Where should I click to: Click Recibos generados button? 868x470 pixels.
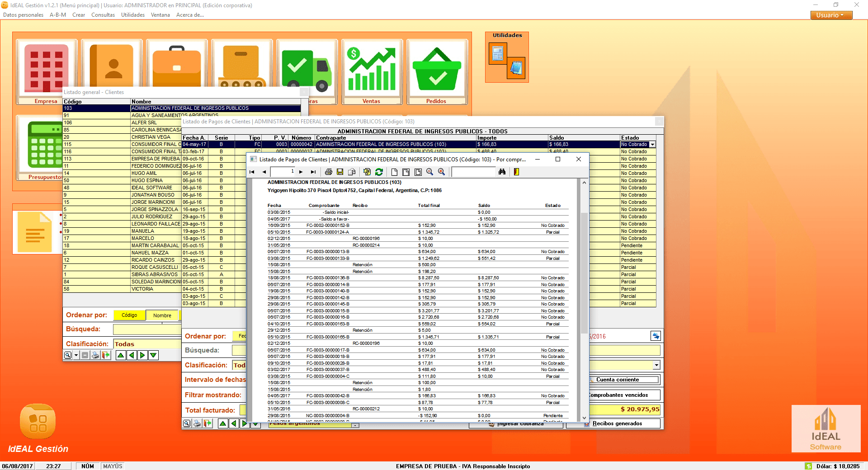(x=613, y=423)
